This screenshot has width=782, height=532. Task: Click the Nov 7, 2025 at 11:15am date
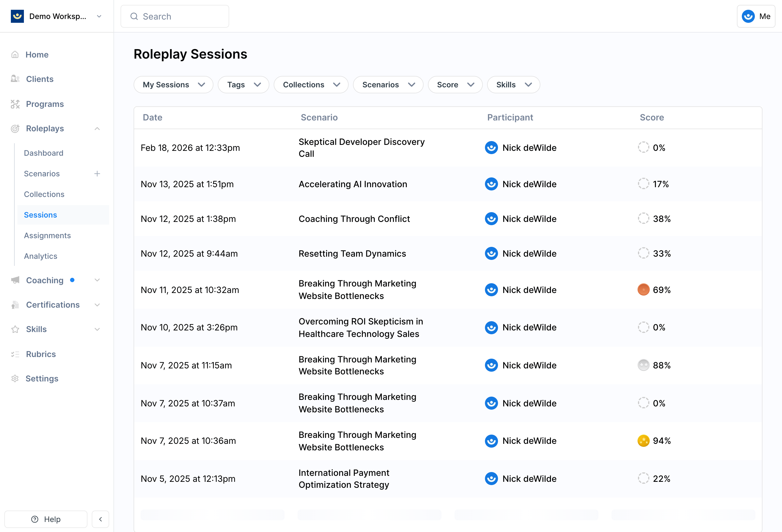pyautogui.click(x=186, y=365)
